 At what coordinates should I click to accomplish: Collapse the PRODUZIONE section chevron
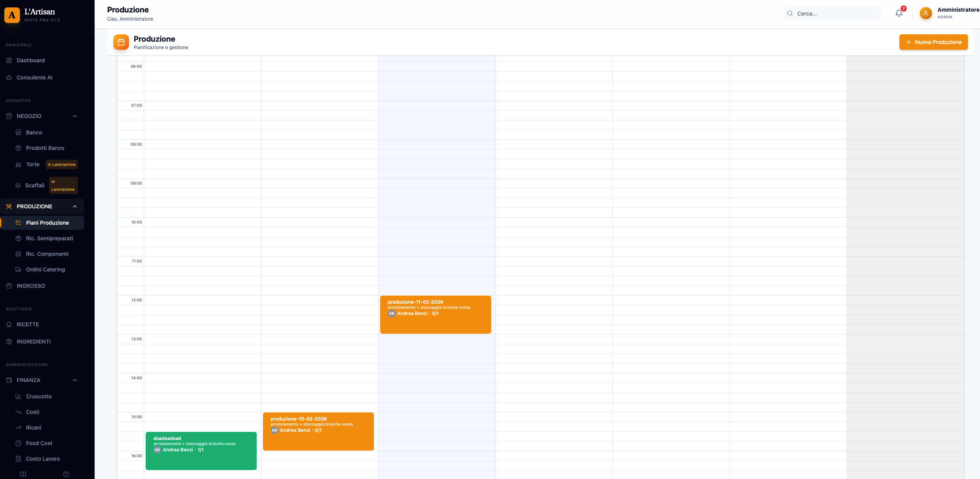[75, 206]
